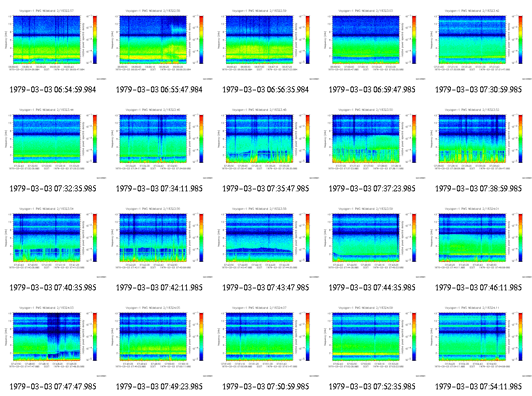Viewport: 532px width, 396px height.
Task: Open the 07:35:47.985 spectrogram thumbnail
Action: [x=265, y=143]
